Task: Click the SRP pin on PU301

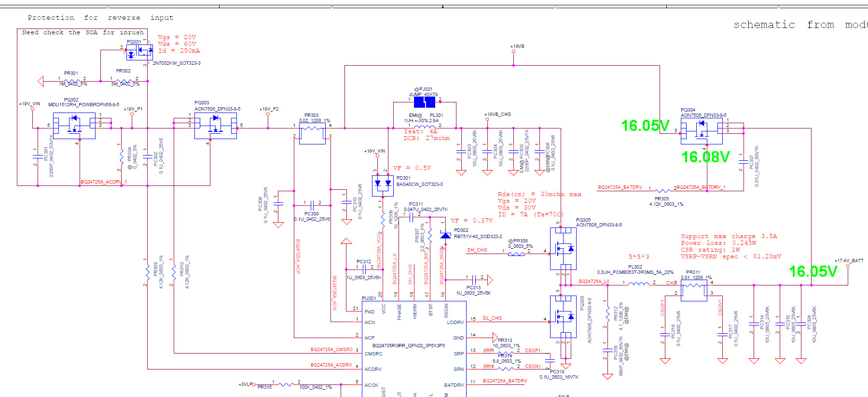Action: click(459, 354)
